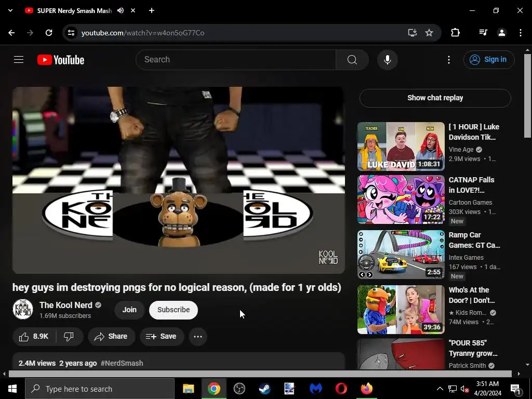The image size is (532, 399).
Task: Dislike the video with thumbs down
Action: 69,337
